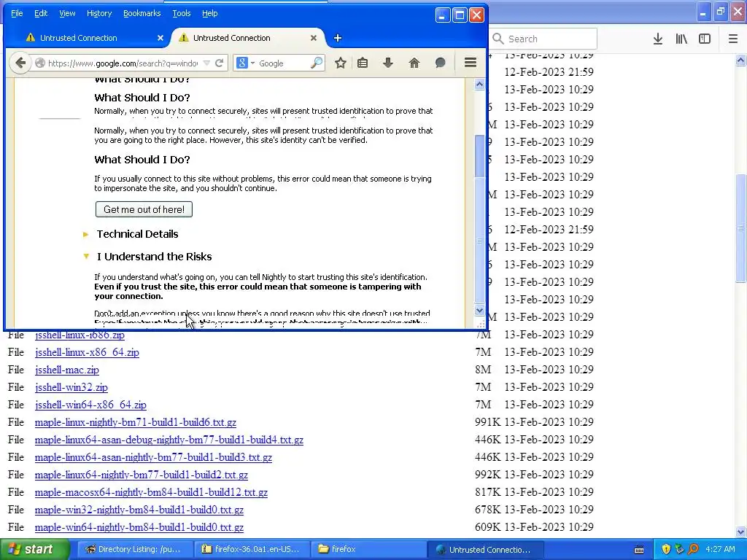Open maple-linux64-asan-debug-nightly-bm77 link
Viewport: 747px width, 560px height.
click(x=169, y=440)
